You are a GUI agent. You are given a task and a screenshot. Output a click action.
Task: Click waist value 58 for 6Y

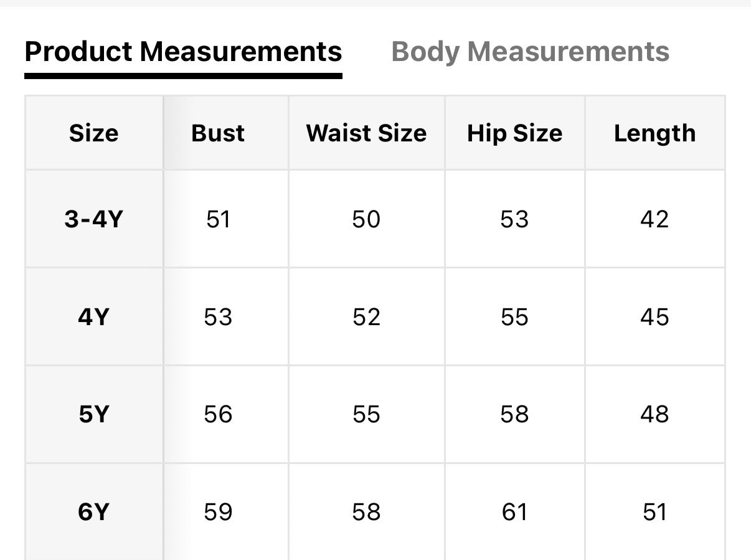point(366,512)
